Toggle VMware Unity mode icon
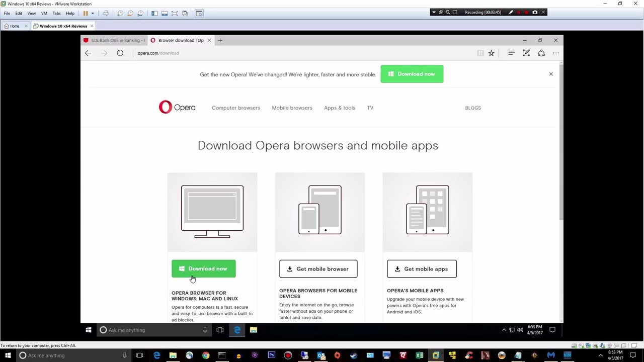Image resolution: width=644 pixels, height=362 pixels. pos(185,13)
